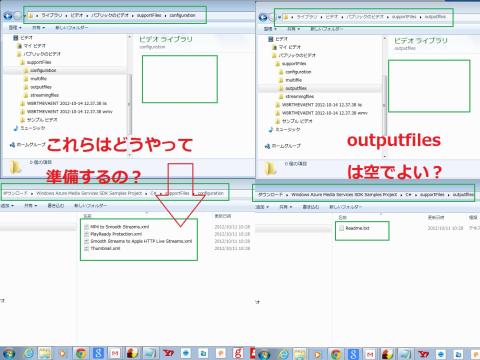Open 共有 menu in top-left window
The width and height of the screenshot is (480, 360).
coord(38,28)
